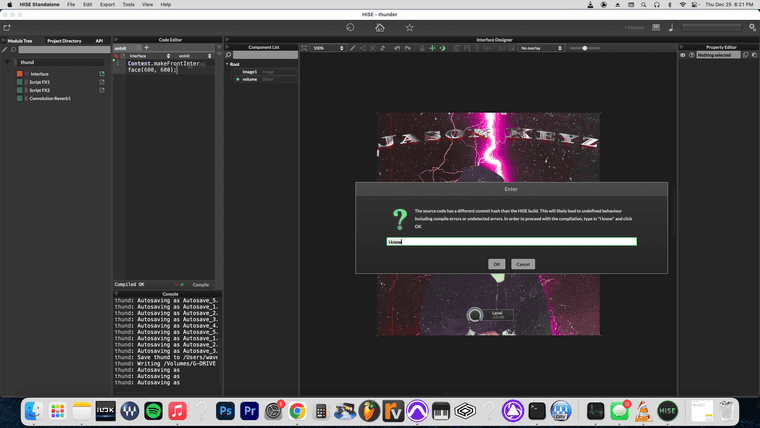Collapse the Root node in Component List
Image resolution: width=760 pixels, height=428 pixels.
click(x=227, y=64)
